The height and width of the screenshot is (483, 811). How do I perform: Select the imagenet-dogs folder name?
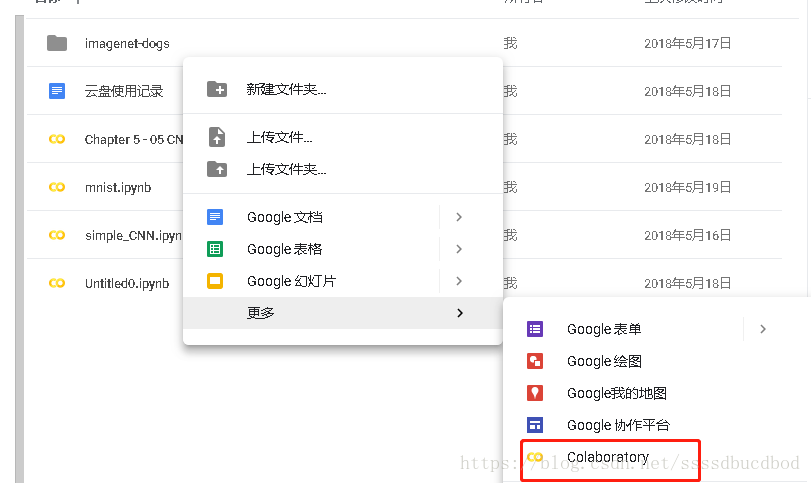pyautogui.click(x=127, y=43)
